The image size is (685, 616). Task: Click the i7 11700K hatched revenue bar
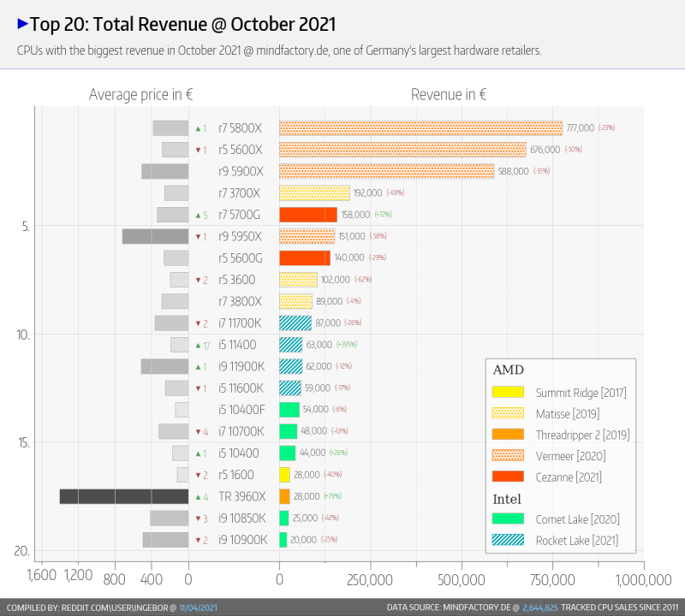pos(295,323)
